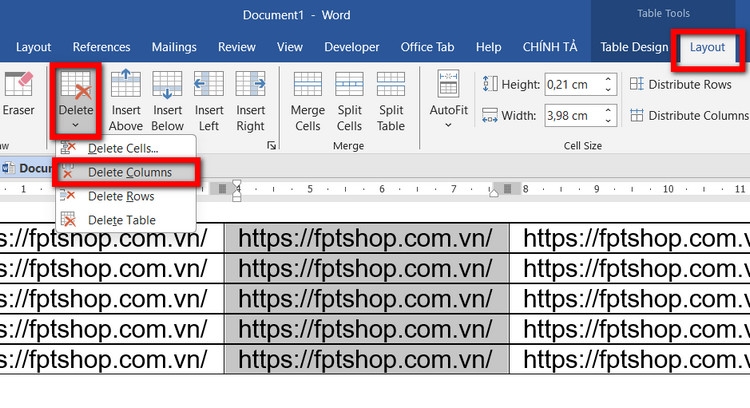Click the Delete table icon
Image resolution: width=750 pixels, height=408 pixels.
coord(76,85)
